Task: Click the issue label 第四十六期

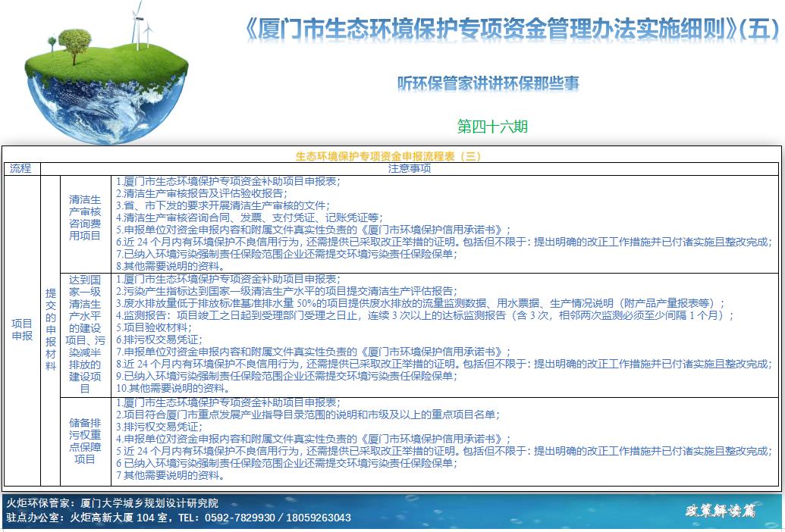Action: pos(493,127)
